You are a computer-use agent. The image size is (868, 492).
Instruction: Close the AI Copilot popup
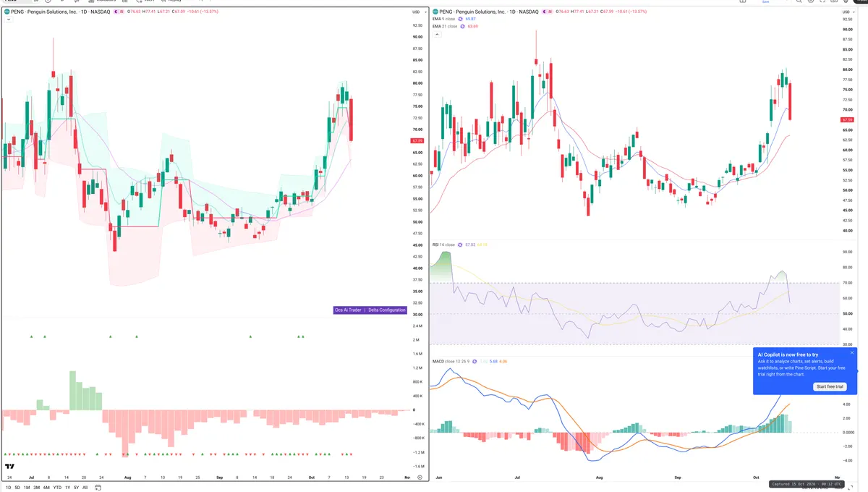coord(852,353)
